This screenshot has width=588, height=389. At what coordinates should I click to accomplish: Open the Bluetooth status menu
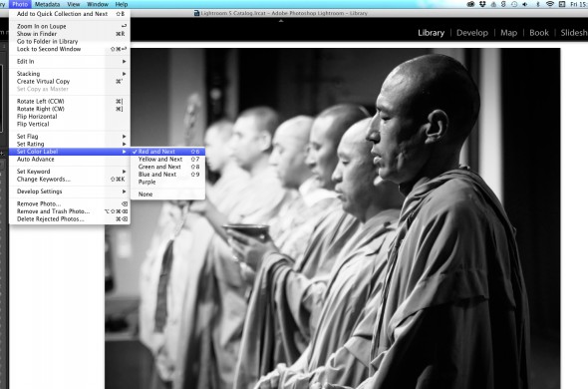click(x=537, y=4)
